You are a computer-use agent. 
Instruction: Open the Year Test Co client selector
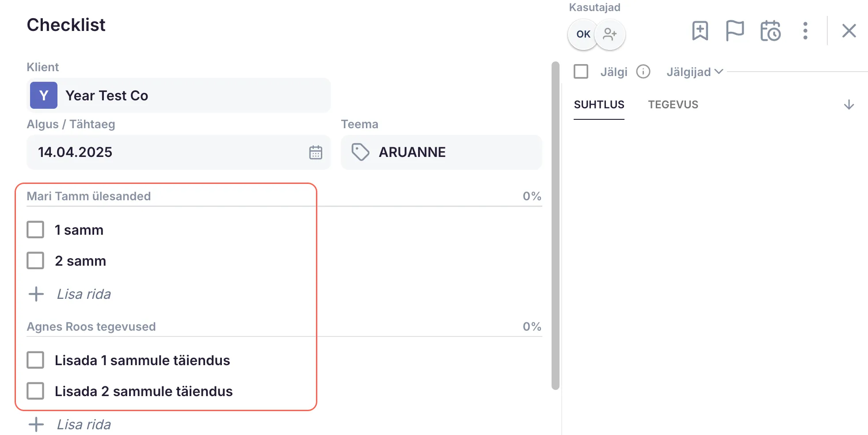(179, 95)
